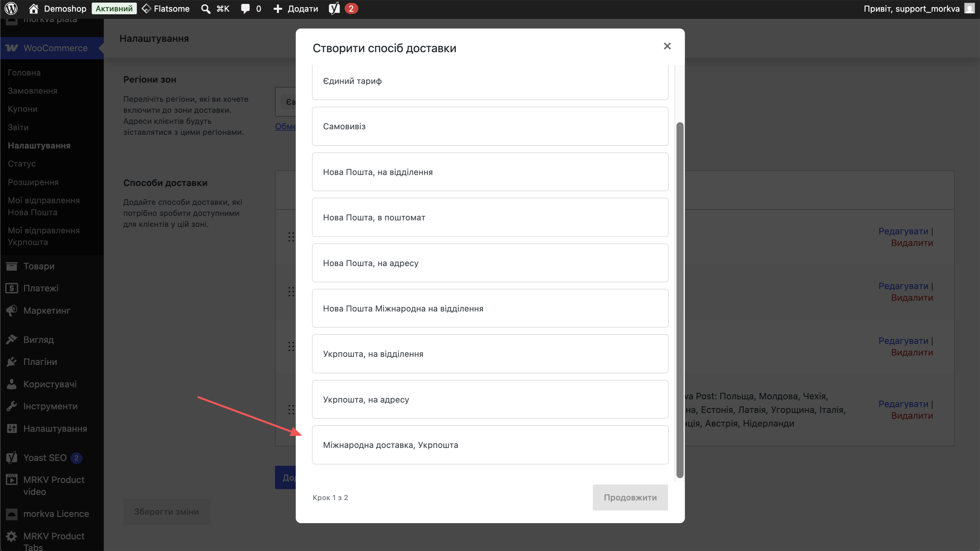Open the Yoast icon in admin bar
Viewport: 980px width, 551px height.
(x=334, y=8)
